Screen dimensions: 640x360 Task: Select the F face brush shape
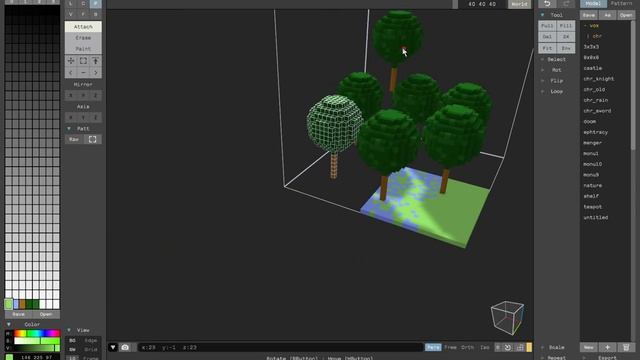[83, 14]
